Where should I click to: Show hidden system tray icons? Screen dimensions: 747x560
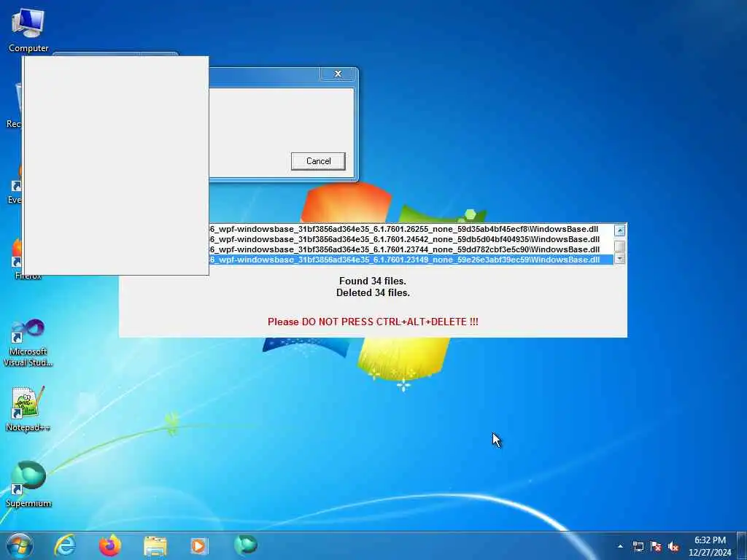pyautogui.click(x=620, y=546)
